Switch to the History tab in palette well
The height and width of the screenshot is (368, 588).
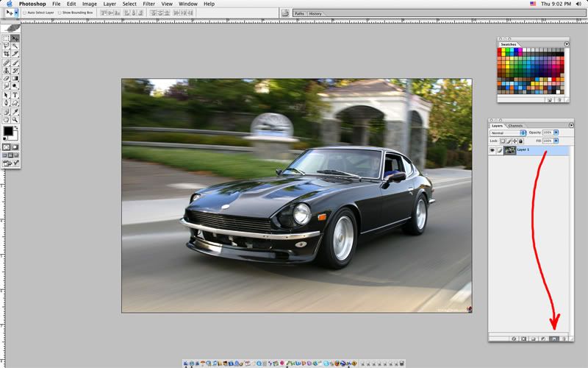click(x=315, y=13)
